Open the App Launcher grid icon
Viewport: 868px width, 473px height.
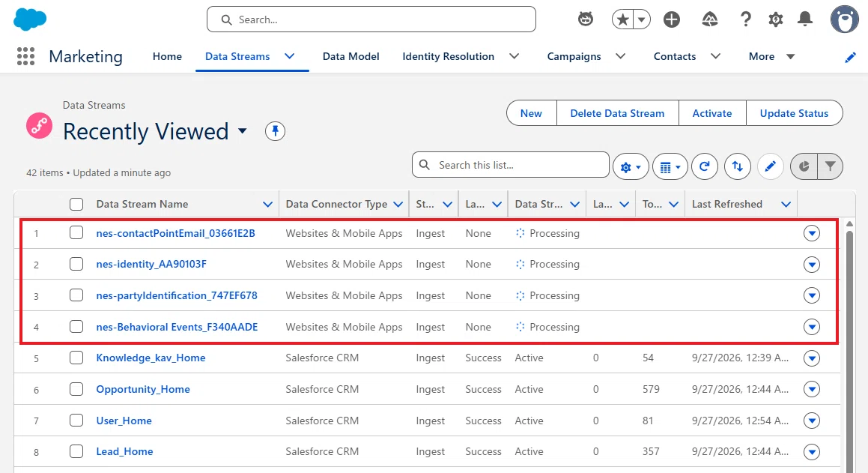[25, 56]
